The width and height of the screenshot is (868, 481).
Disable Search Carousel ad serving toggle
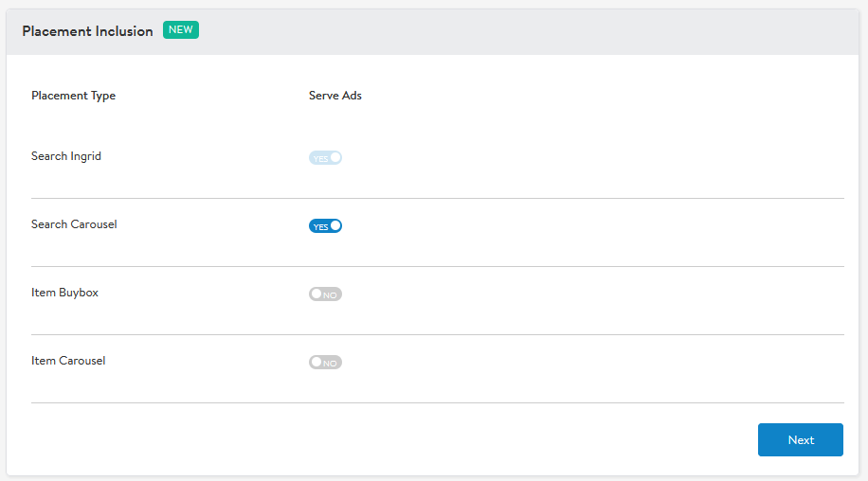point(325,226)
